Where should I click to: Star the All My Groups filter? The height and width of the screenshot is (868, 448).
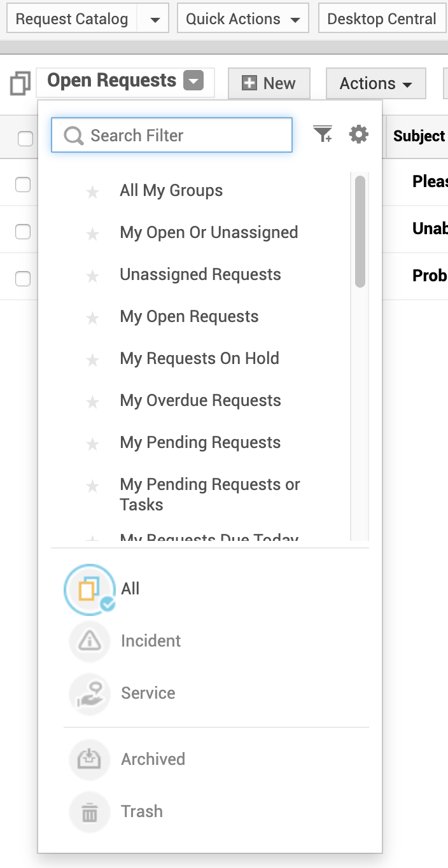[93, 192]
